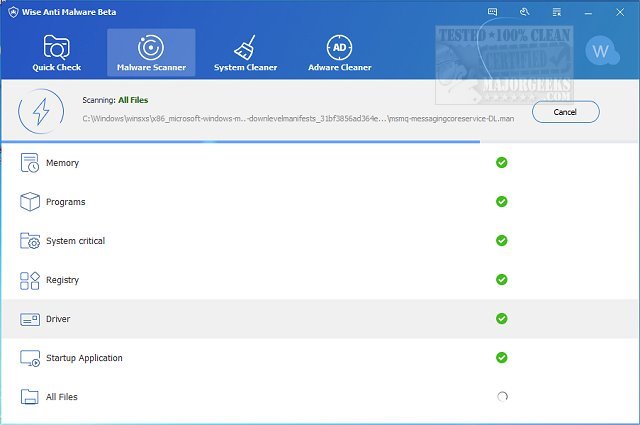
Task: Open the Quick Check tab
Action: [x=57, y=53]
